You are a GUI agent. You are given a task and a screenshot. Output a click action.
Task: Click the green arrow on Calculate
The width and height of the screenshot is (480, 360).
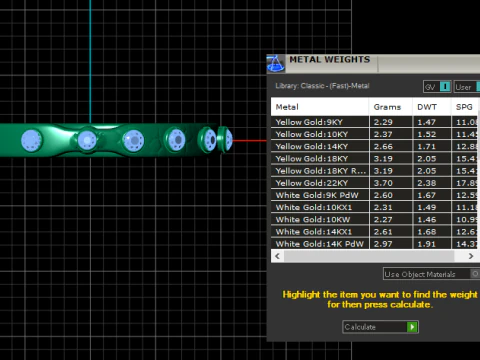(x=412, y=327)
